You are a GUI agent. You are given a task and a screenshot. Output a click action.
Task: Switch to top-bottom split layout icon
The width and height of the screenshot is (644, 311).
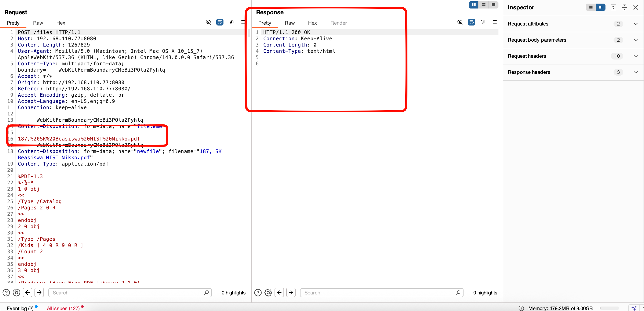(483, 5)
